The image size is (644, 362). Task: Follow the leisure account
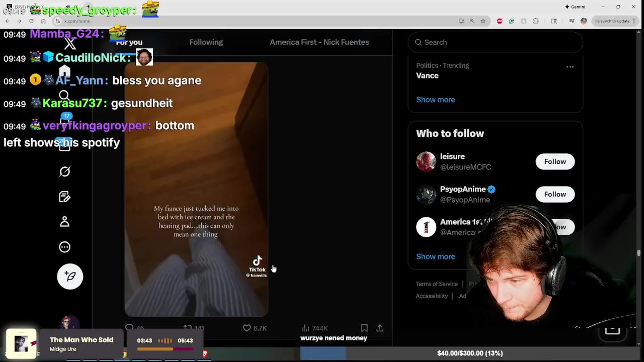pos(555,161)
